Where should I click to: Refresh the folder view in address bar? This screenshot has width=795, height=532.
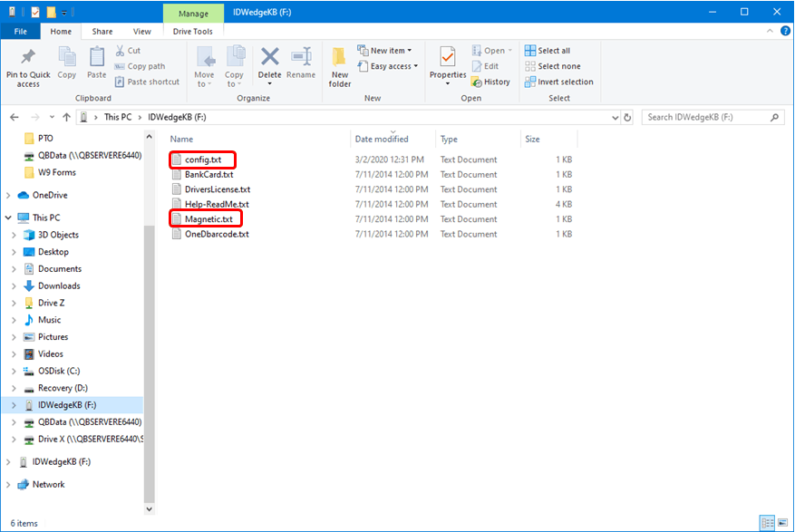tap(627, 117)
